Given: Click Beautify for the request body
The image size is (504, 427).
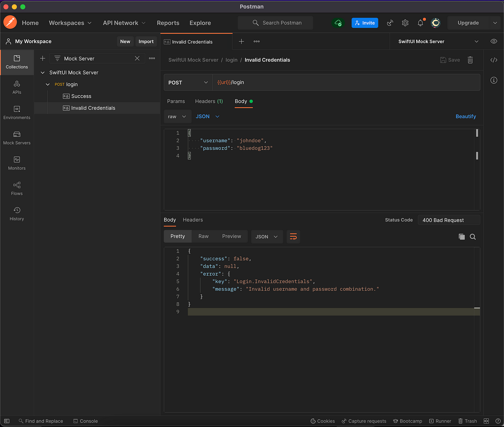Looking at the screenshot, I should pyautogui.click(x=466, y=117).
